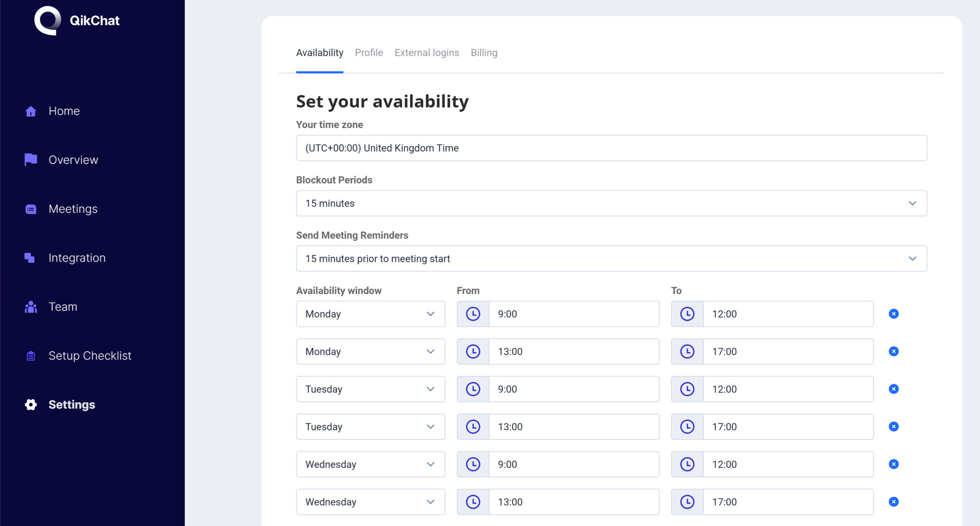Click the QikChat logo icon
The width and height of the screenshot is (980, 526).
tap(47, 20)
